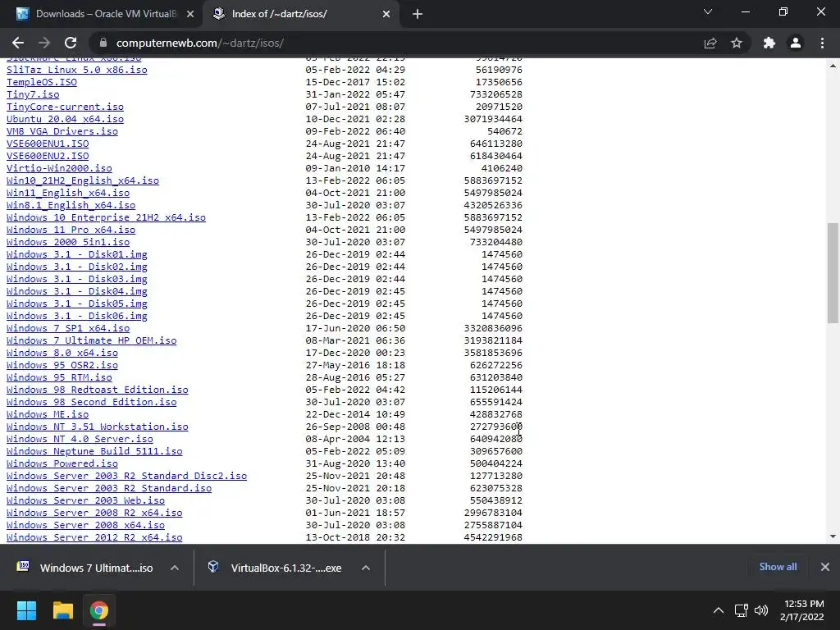
Task: Download Windows_8.0_x64.iso
Action: coord(62,353)
